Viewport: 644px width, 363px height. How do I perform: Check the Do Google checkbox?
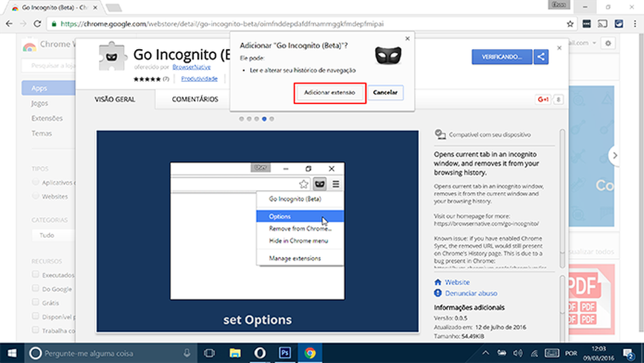coord(36,288)
